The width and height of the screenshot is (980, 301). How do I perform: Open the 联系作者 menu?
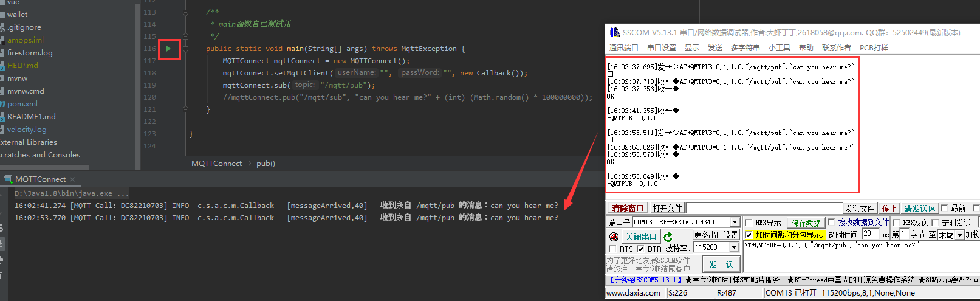[837, 48]
